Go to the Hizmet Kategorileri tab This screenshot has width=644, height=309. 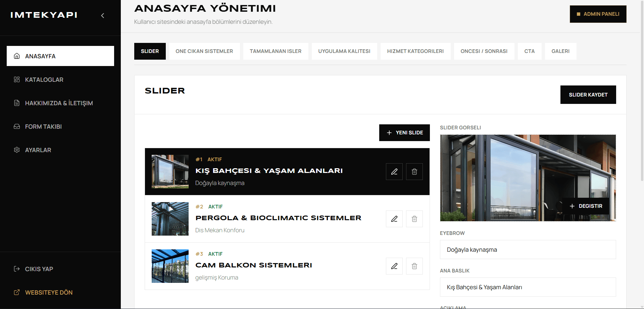[415, 51]
